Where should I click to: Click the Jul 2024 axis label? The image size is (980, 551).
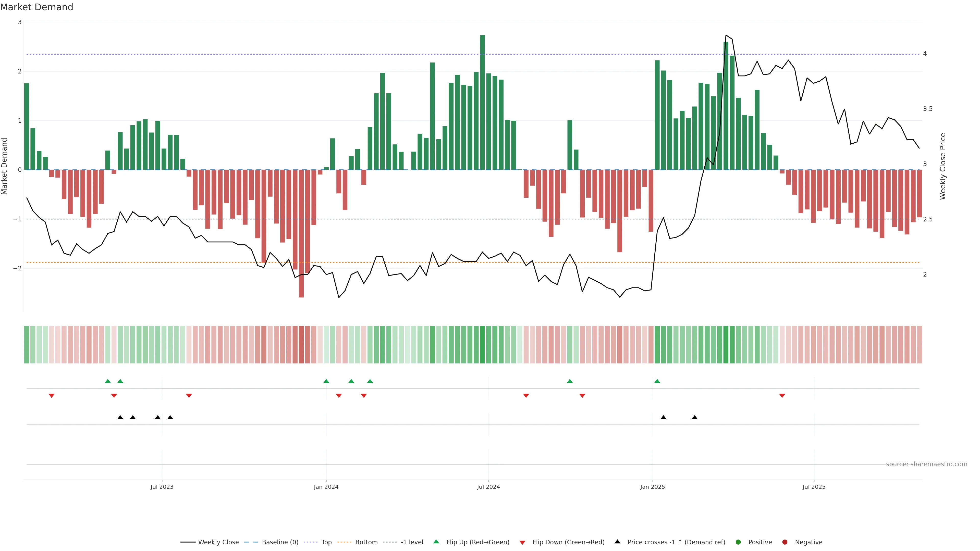tap(488, 487)
